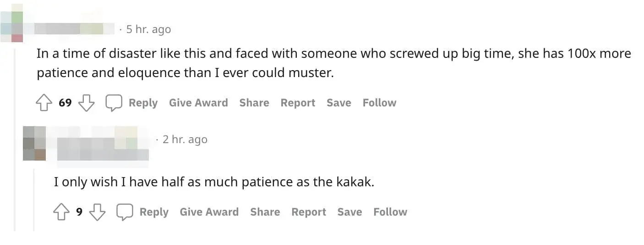Follow the kakak reply
This screenshot has height=245, width=644.
(x=390, y=212)
